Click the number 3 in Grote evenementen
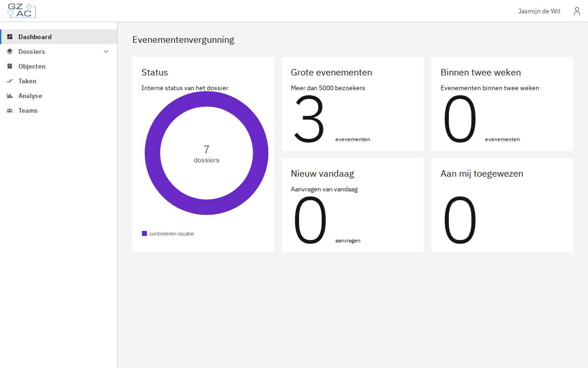Viewport: 588px width, 368px height. (309, 119)
